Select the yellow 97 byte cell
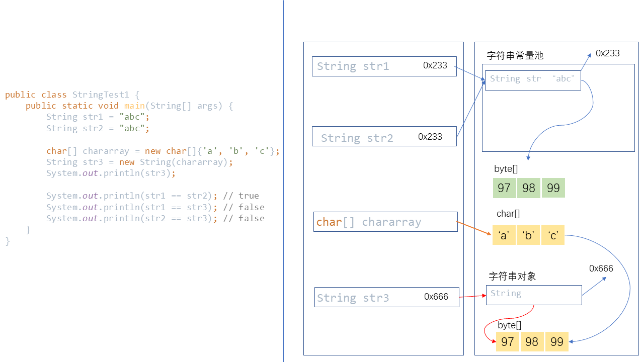This screenshot has width=644, height=362. point(508,342)
